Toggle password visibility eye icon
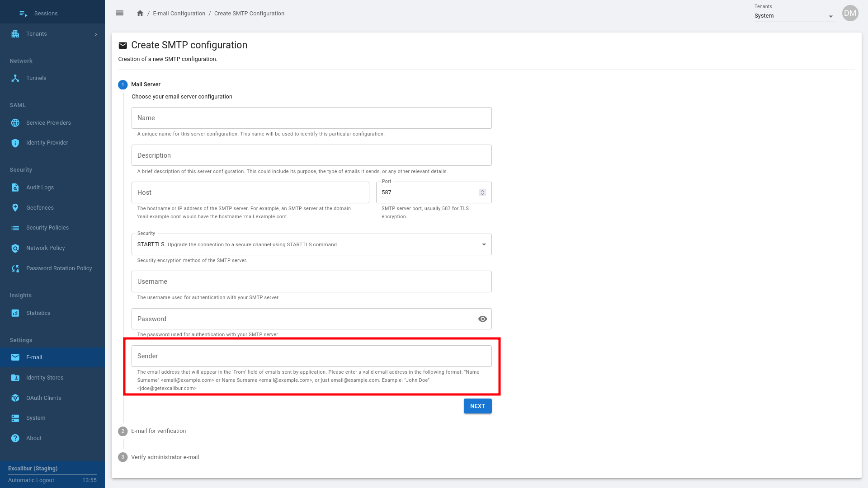This screenshot has width=868, height=488. point(482,319)
